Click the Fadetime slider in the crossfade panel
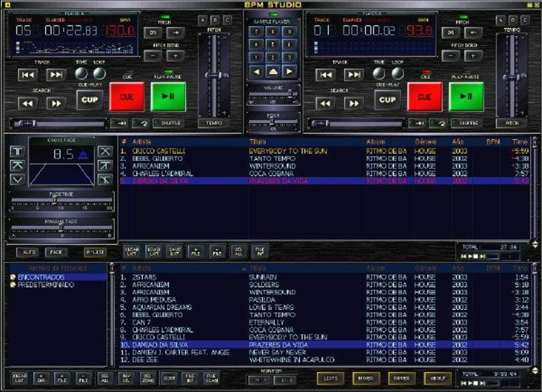Viewport: 542px width, 392px height. (61, 201)
